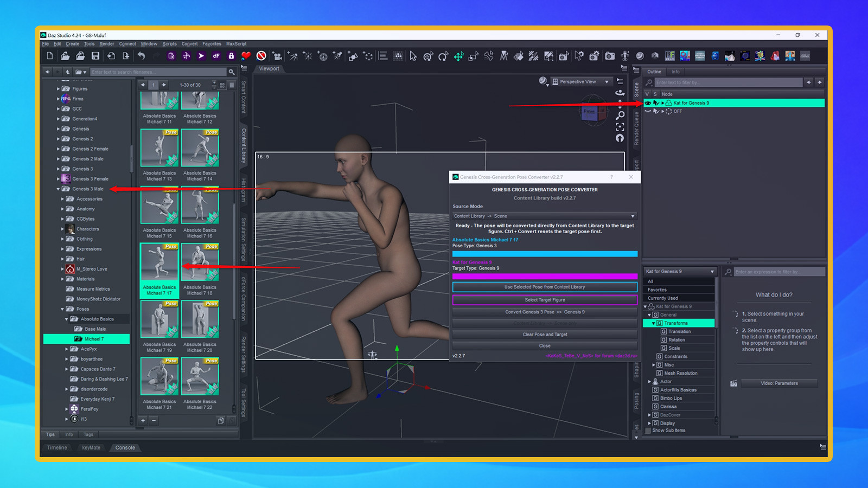Click the Open File folder icon
This screenshot has height=488, width=868.
click(65, 56)
